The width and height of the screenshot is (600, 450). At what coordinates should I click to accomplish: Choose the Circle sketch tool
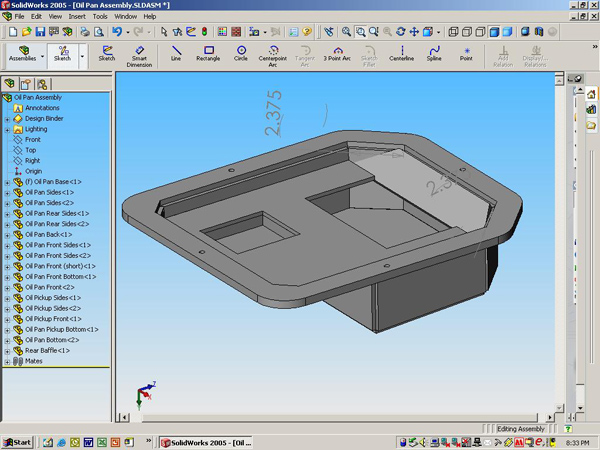click(241, 53)
